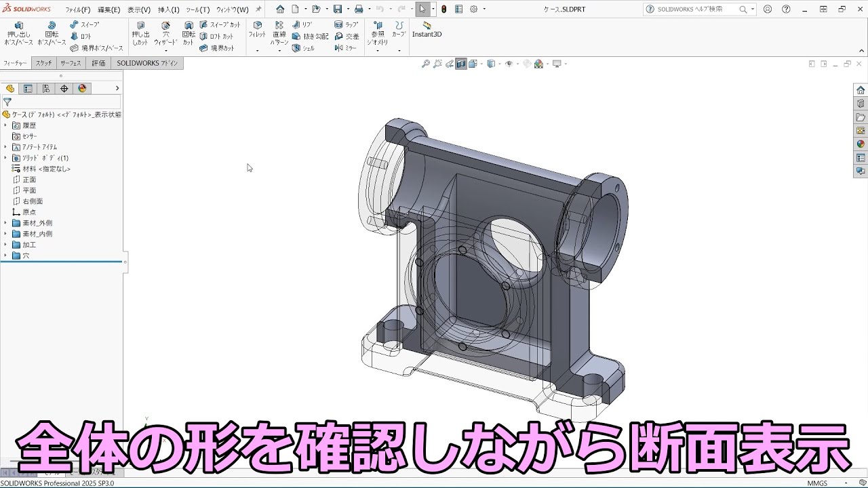
Task: Apply the フィレット fillet tool
Action: [257, 29]
